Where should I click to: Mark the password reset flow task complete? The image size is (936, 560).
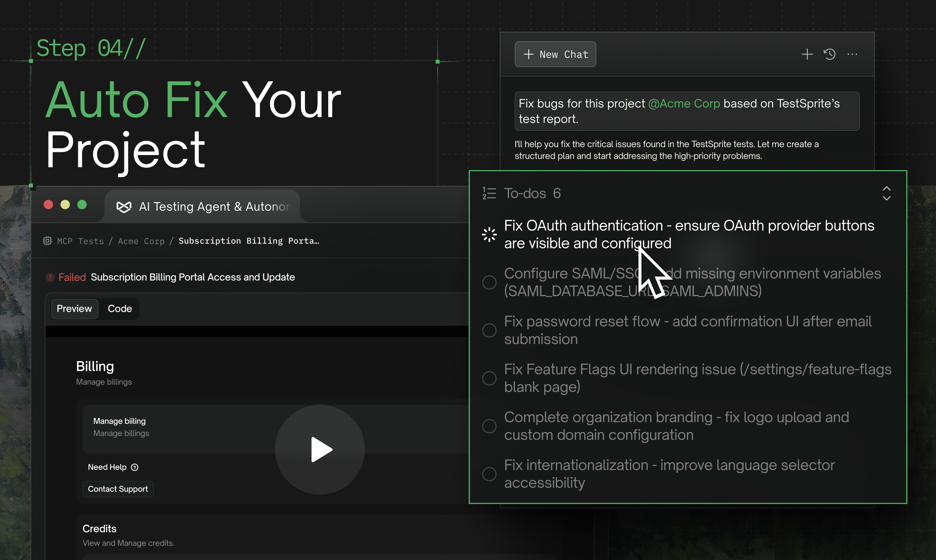pos(489,330)
